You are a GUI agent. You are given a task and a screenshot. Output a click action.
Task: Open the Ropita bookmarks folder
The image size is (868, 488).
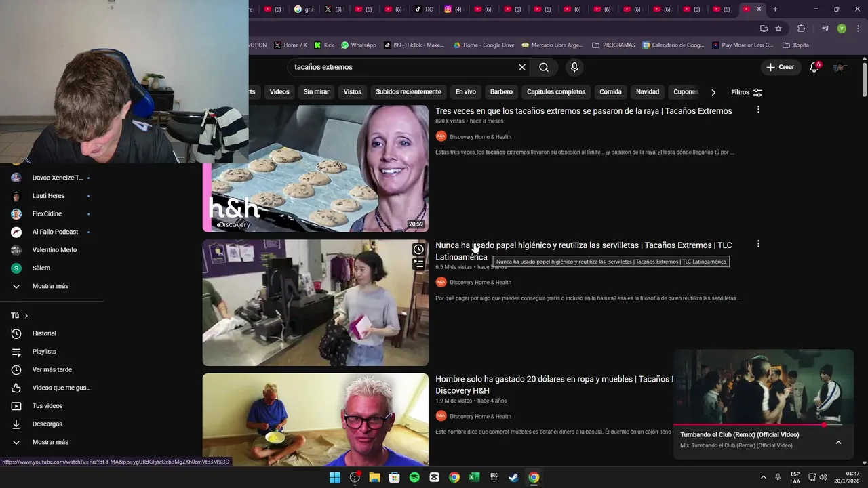pyautogui.click(x=795, y=45)
